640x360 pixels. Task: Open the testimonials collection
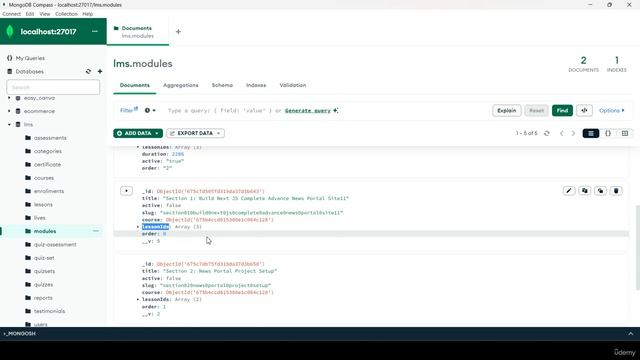pyautogui.click(x=49, y=311)
